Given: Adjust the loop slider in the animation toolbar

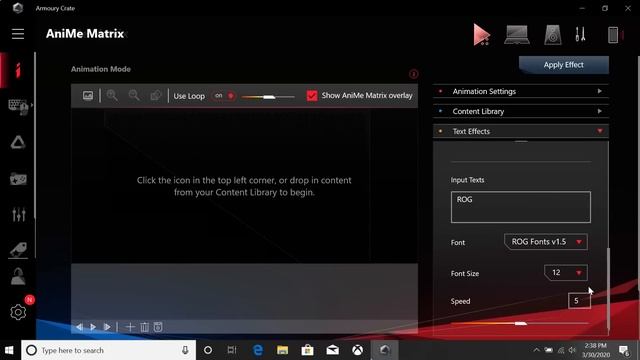Looking at the screenshot, I should pyautogui.click(x=268, y=97).
